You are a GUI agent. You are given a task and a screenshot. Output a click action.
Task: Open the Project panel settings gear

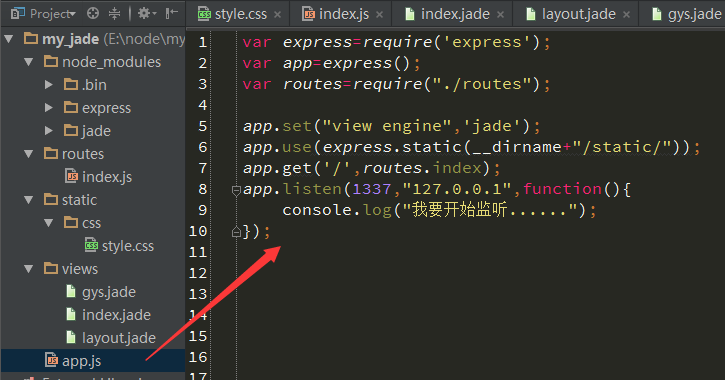coord(147,13)
